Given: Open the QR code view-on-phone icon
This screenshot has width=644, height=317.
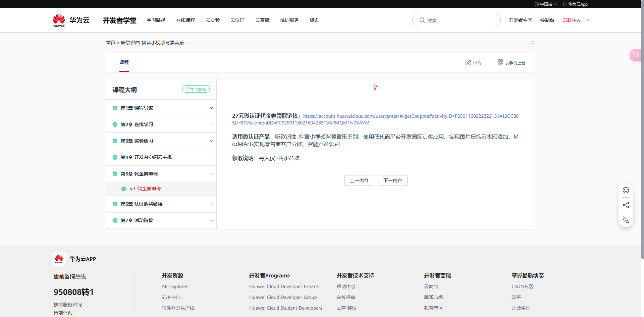Looking at the screenshot, I should [500, 63].
